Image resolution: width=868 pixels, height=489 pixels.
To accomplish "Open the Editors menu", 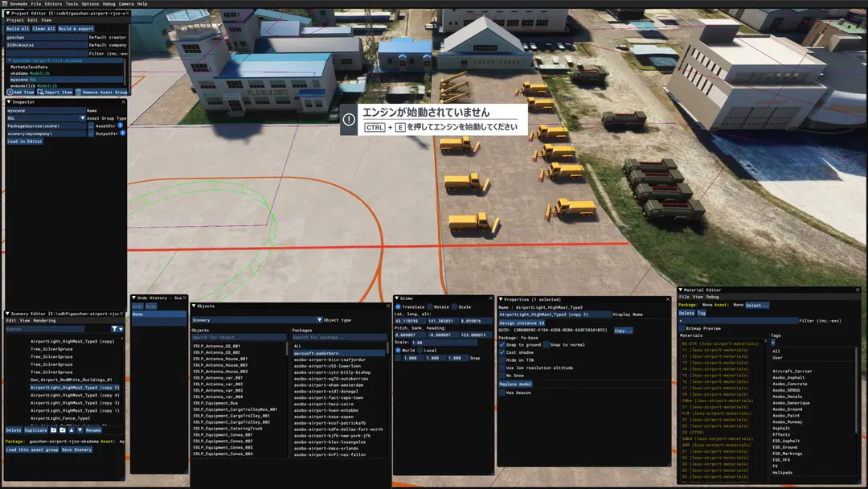I will tap(54, 3).
